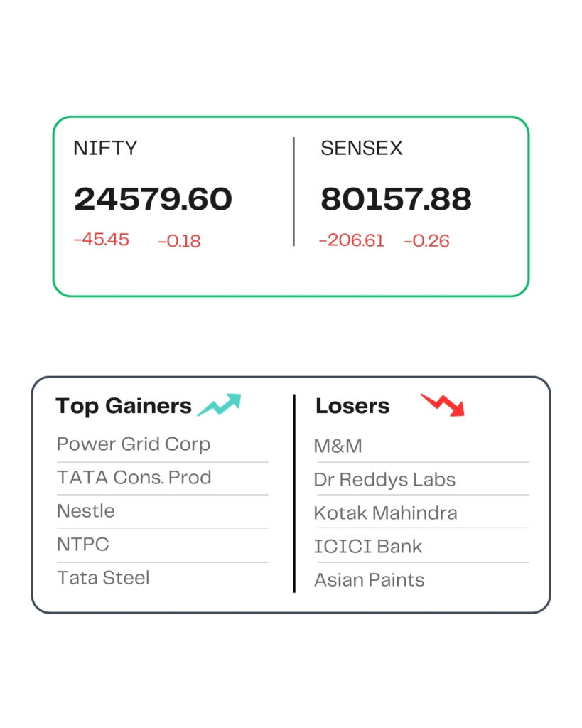Click the SENSEX value 80157.88

396,199
